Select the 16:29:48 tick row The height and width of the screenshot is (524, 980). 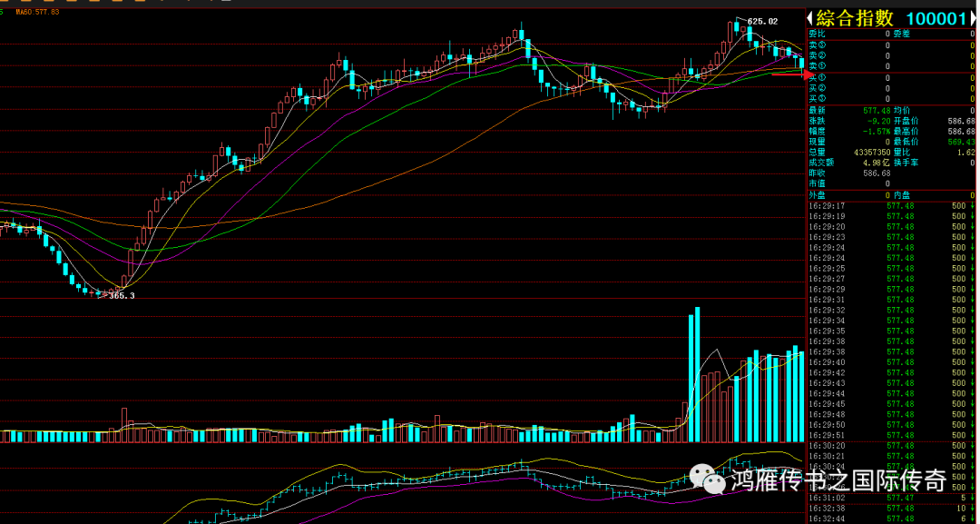click(891, 415)
